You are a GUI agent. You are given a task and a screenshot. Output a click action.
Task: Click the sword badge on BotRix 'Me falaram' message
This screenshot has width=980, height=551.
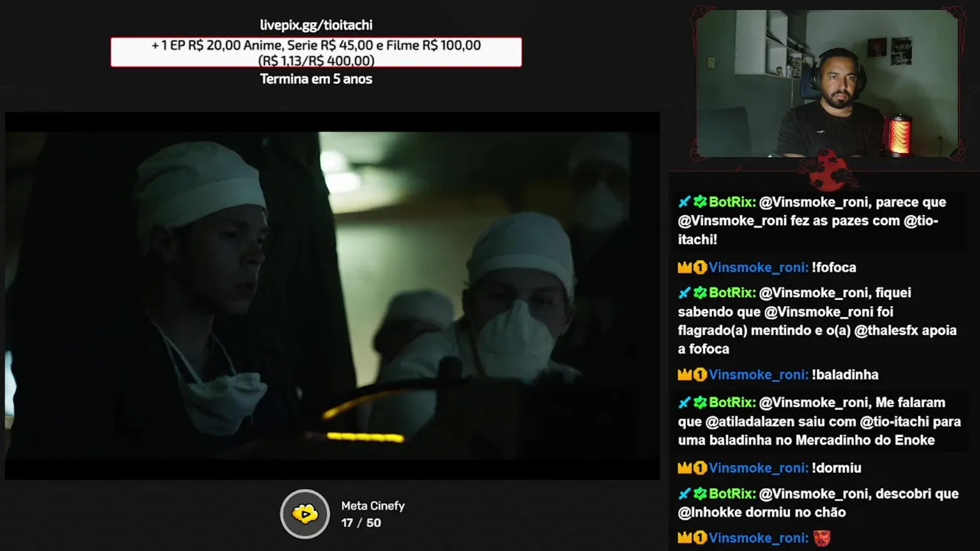(684, 403)
